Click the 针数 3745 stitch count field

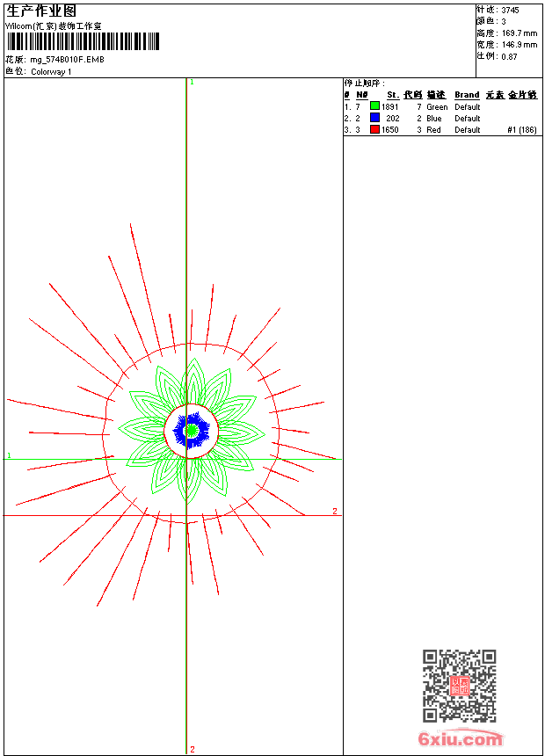coord(509,10)
